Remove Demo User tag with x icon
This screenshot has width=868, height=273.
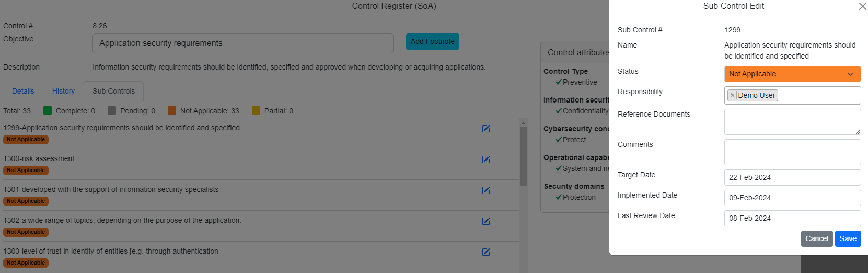[732, 95]
